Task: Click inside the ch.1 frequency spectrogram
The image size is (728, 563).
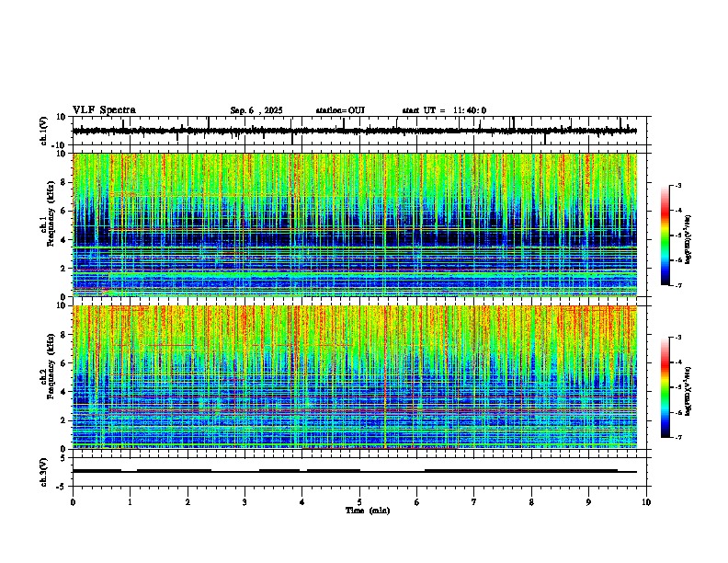Action: pos(355,224)
